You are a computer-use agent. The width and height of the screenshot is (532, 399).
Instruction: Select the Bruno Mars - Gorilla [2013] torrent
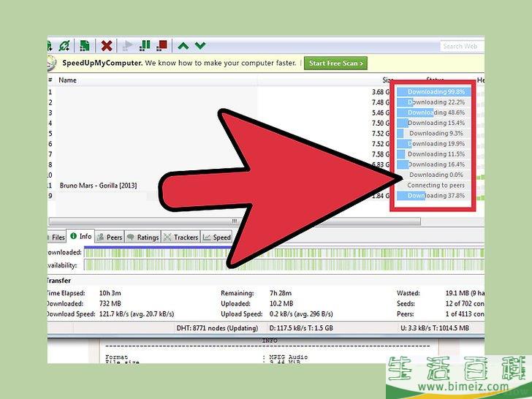pyautogui.click(x=98, y=186)
